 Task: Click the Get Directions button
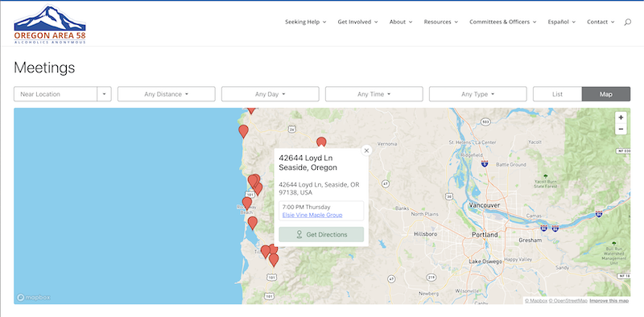click(x=321, y=234)
